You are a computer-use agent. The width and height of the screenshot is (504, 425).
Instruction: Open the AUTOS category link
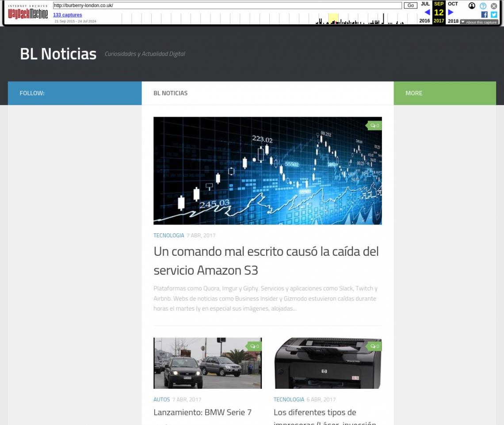[x=162, y=400]
